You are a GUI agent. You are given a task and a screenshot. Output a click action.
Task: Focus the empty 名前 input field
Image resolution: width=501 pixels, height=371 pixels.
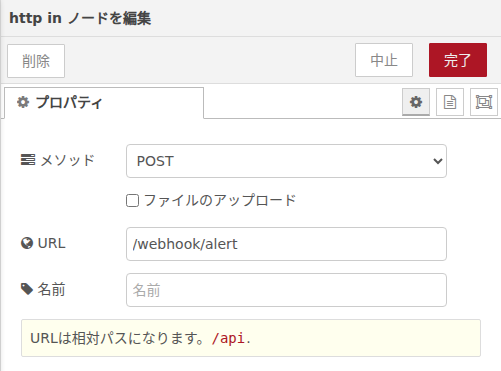tap(286, 290)
